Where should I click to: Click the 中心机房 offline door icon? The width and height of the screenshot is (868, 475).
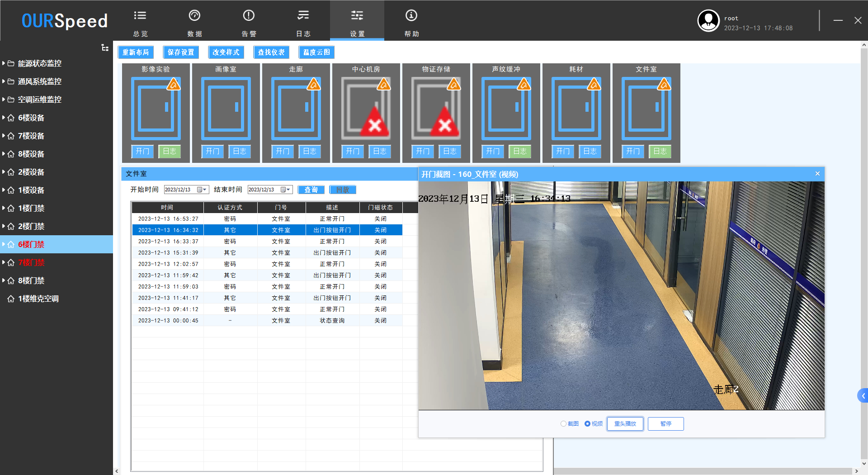tap(366, 109)
